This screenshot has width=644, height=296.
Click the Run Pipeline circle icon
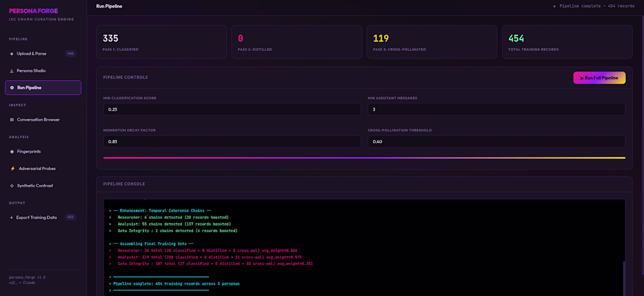click(12, 87)
